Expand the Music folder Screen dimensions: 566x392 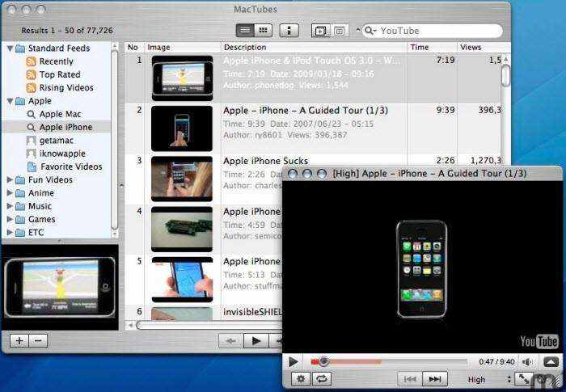(10, 206)
